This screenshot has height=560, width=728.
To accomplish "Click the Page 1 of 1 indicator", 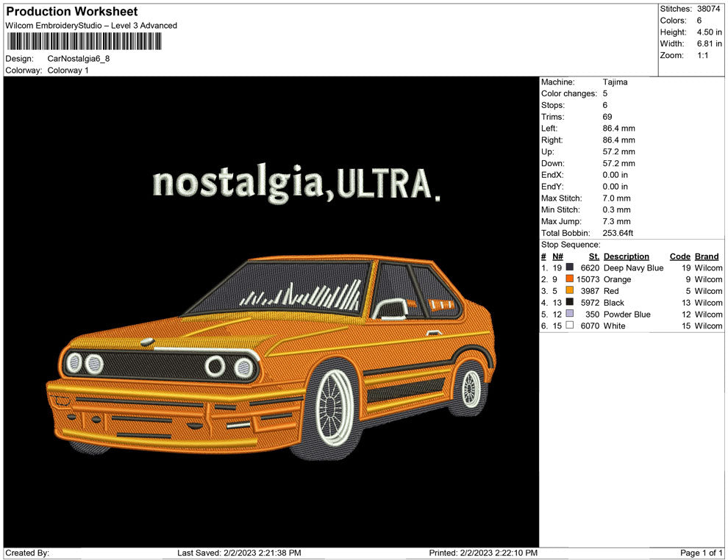I will pyautogui.click(x=702, y=553).
